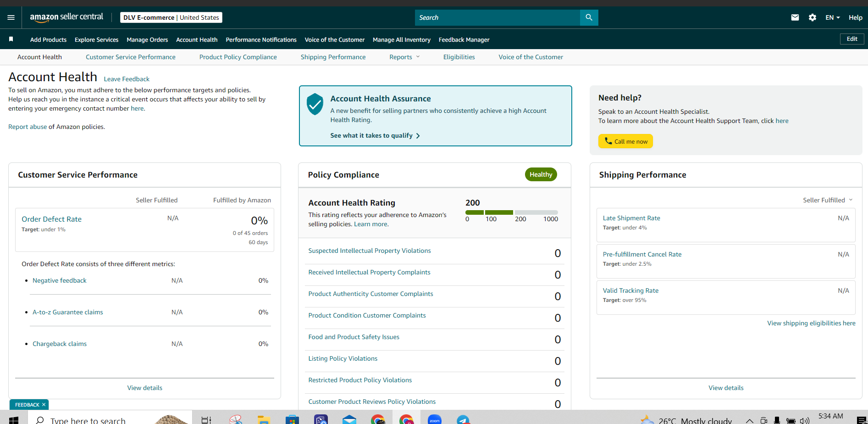Screen dimensions: 868x424
Task: Focus the Seller Central search field
Action: [x=498, y=17]
